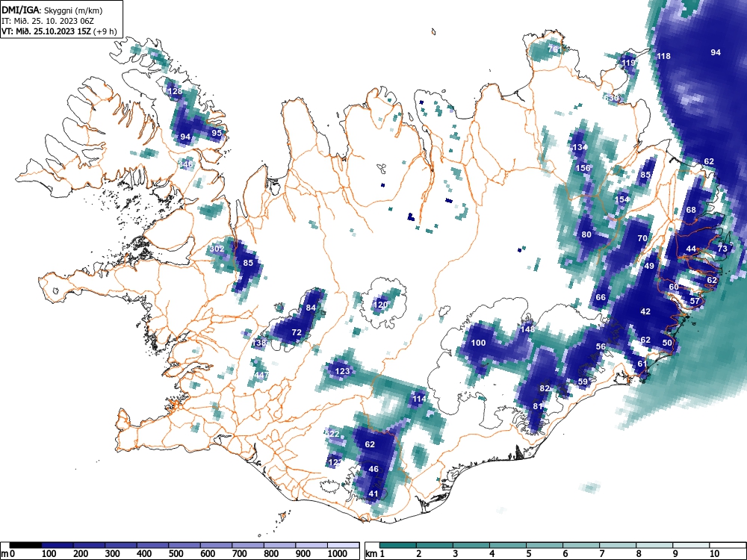Click the title text 'DMI/IGA: Skyggni (m/km)'
Screen dimensions: 747x560
click(x=52, y=10)
